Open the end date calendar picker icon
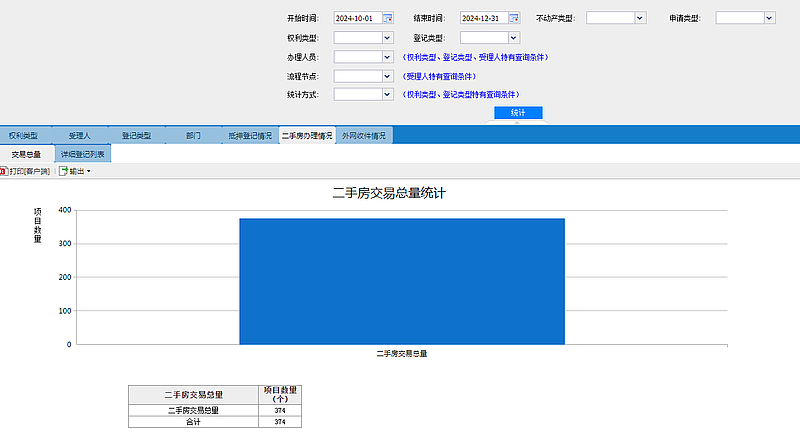Viewport: 800px width, 438px height. click(x=514, y=18)
